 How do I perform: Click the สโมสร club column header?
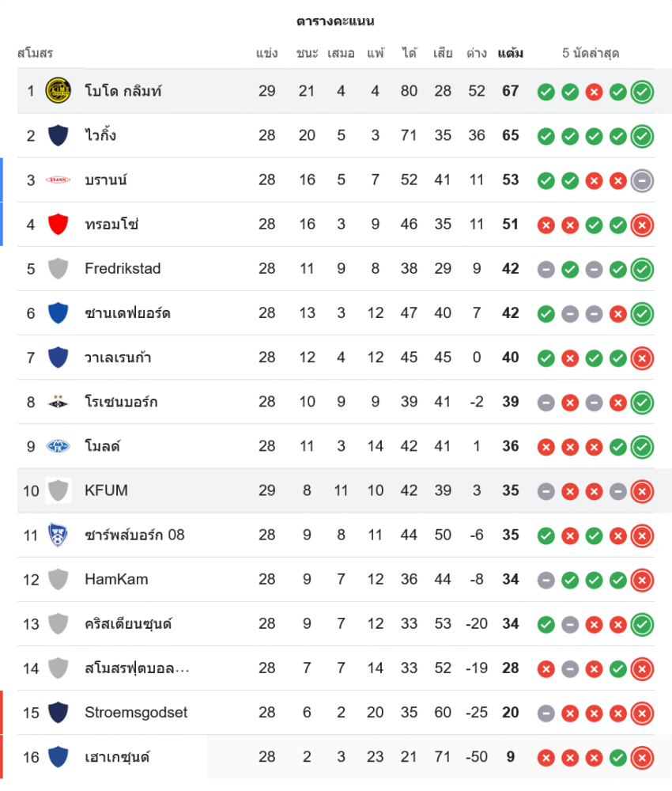[x=35, y=54]
